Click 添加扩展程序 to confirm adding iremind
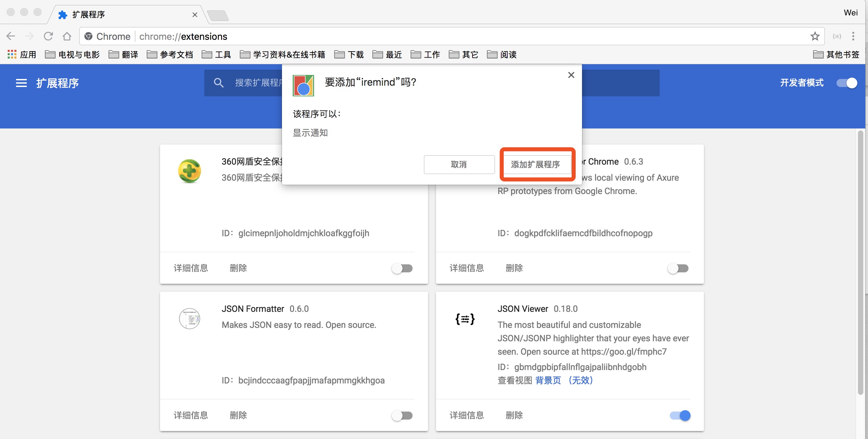The width and height of the screenshot is (868, 439). pyautogui.click(x=535, y=164)
